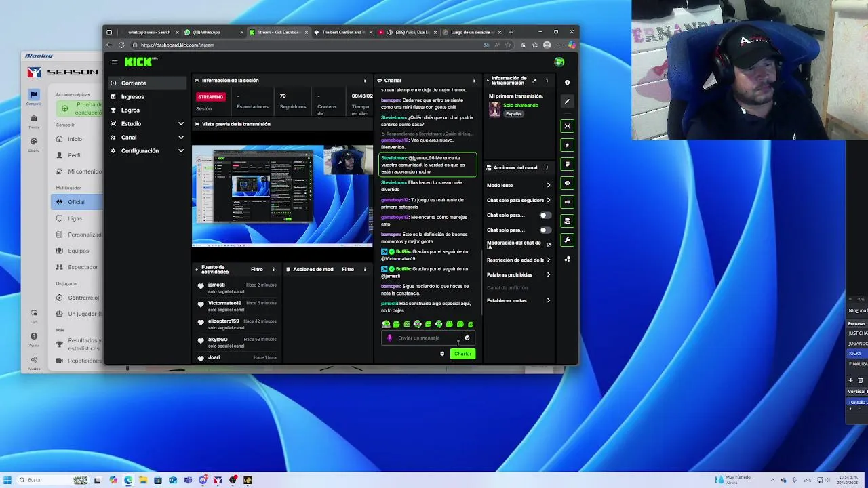This screenshot has height=488, width=868.
Task: Open Inicio in iRacing window
Action: (75, 139)
